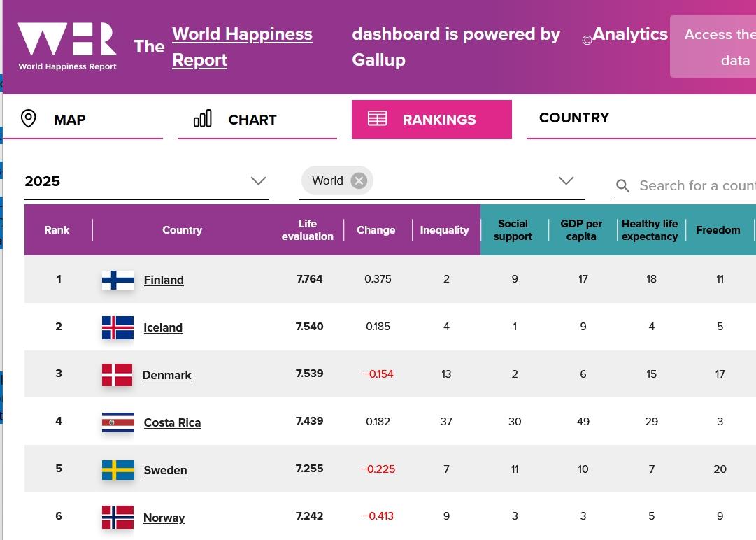Sort by Life evaluation column header

[308, 230]
